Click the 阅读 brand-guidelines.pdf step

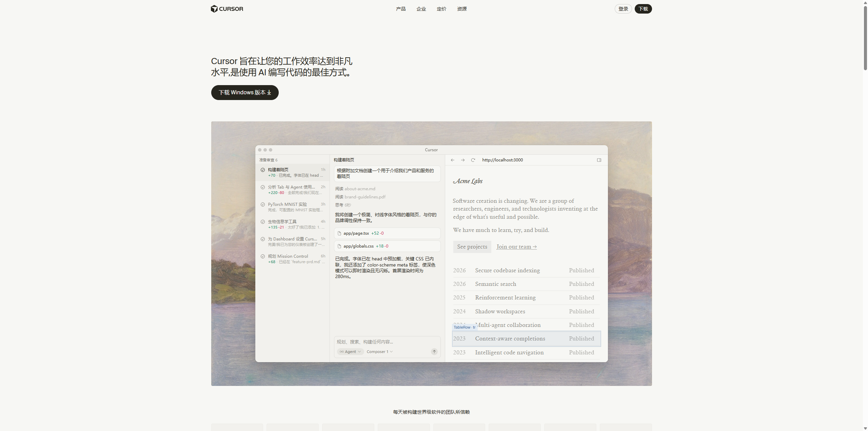(x=360, y=197)
